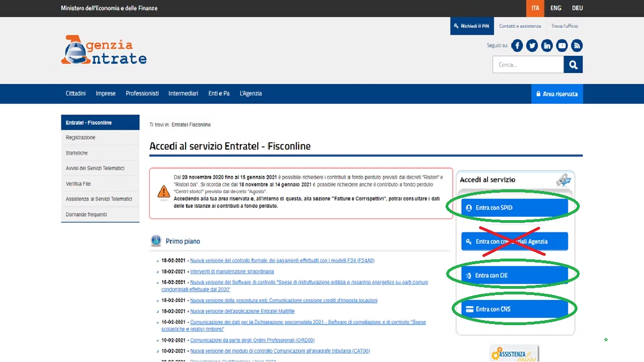Open the LinkedIn icon in Seguici su

coord(547,45)
